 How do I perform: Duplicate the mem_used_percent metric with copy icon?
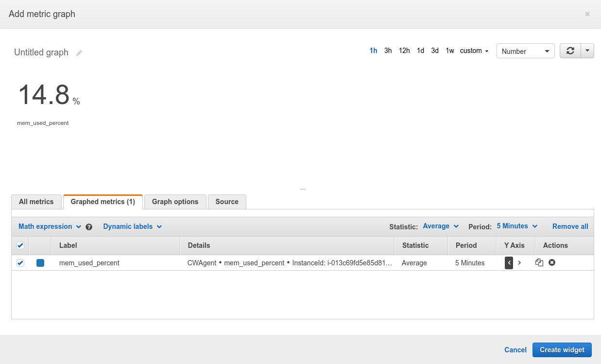(539, 262)
